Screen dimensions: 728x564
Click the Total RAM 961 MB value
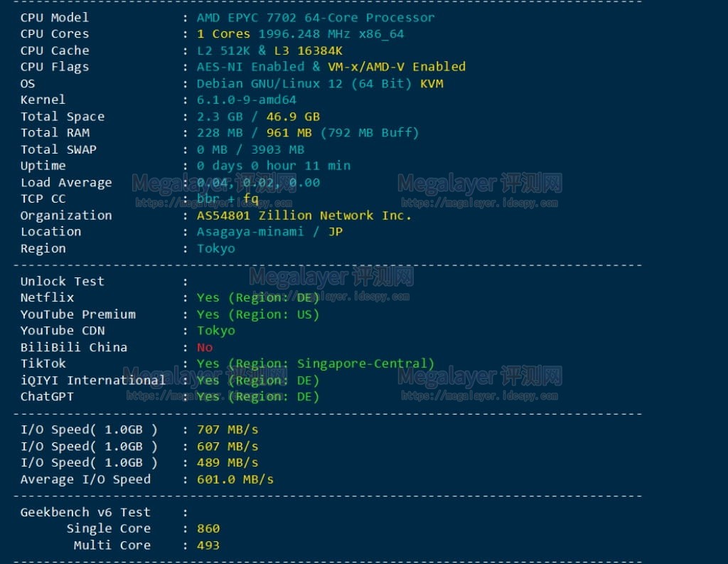coord(289,133)
